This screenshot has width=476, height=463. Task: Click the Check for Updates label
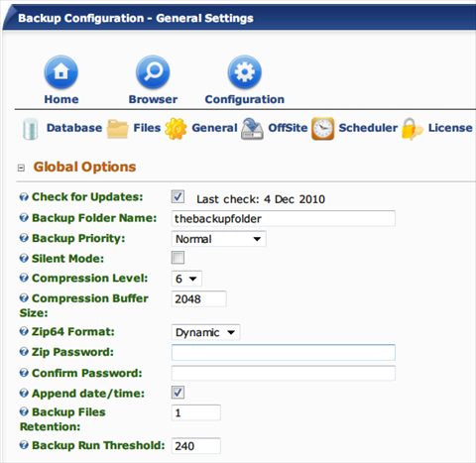(x=87, y=197)
